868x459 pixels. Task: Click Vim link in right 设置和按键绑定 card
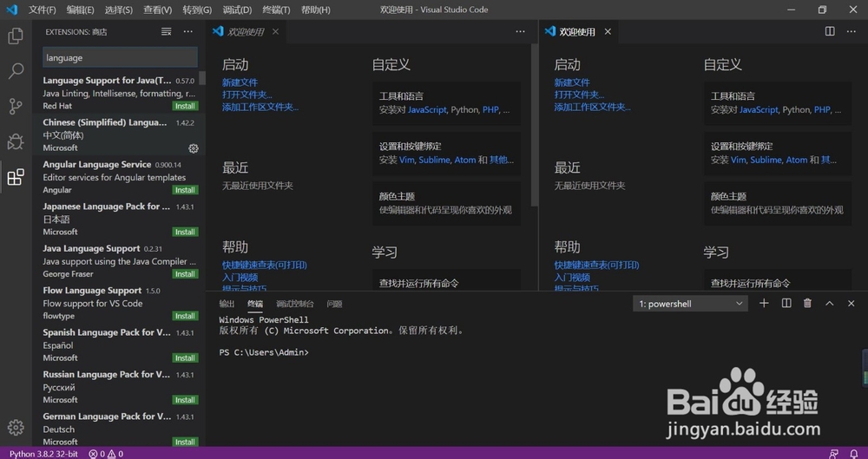[x=739, y=160]
